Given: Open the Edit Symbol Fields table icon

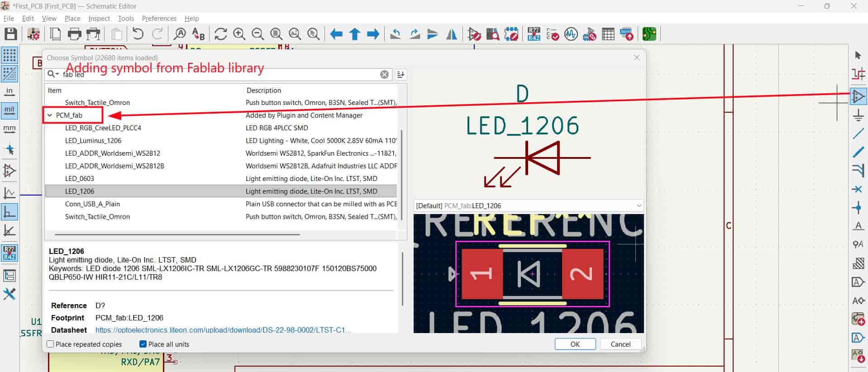Looking at the screenshot, I should [608, 34].
